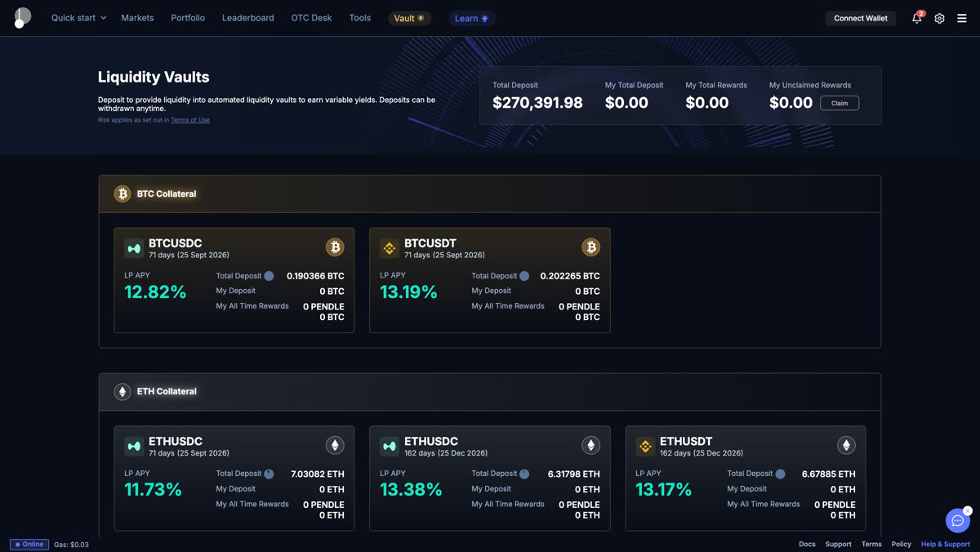The width and height of the screenshot is (980, 552).
Task: Click Total Deposit pie icon on BTCUSDT card
Action: (524, 276)
